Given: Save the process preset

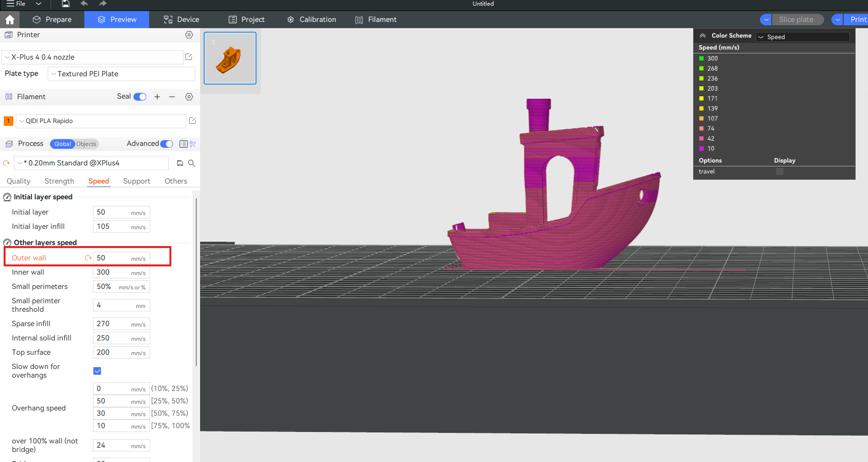Looking at the screenshot, I should pos(180,163).
